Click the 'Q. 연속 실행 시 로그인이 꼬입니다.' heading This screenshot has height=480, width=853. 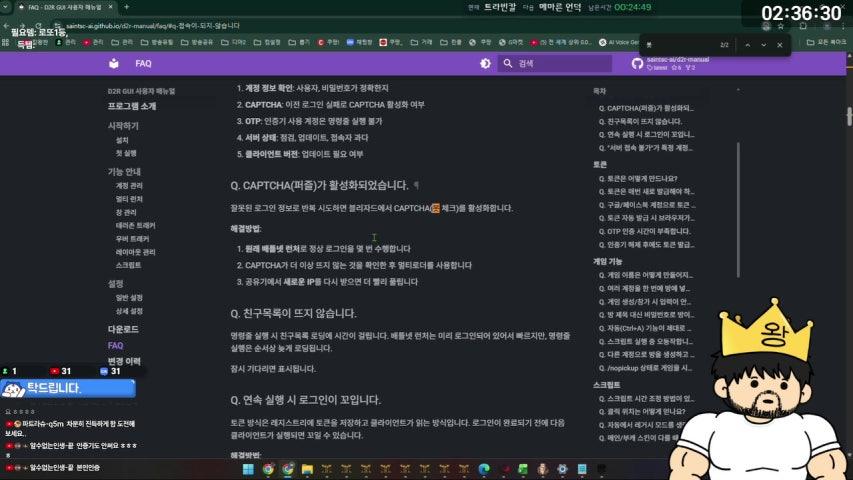click(x=305, y=400)
